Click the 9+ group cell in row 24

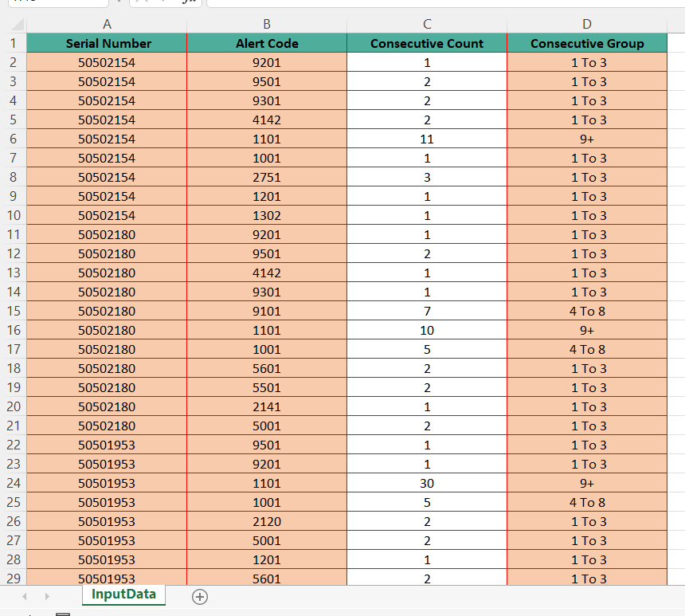tap(587, 483)
